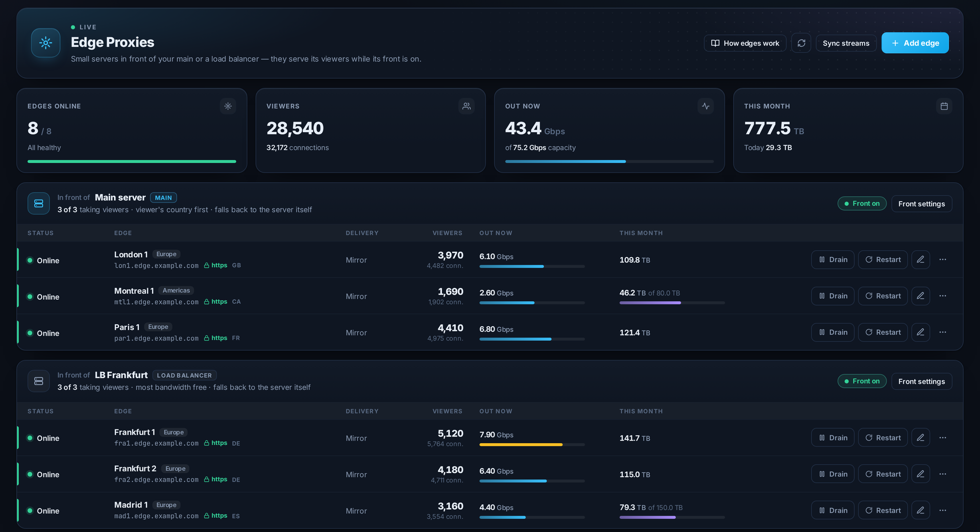Image resolution: width=980 pixels, height=532 pixels.
Task: Edit the London 1 edge with pencil icon
Action: tap(920, 259)
